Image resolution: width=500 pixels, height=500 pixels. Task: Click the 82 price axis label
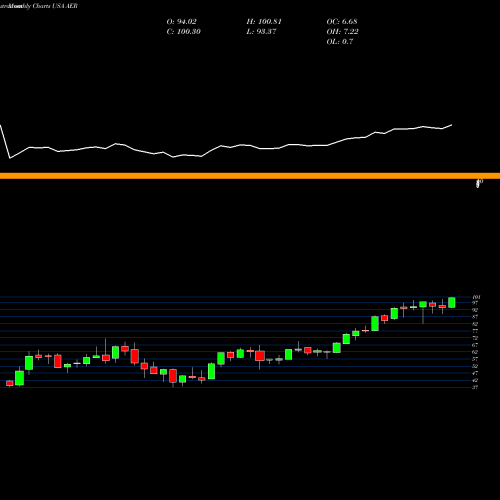[475, 324]
